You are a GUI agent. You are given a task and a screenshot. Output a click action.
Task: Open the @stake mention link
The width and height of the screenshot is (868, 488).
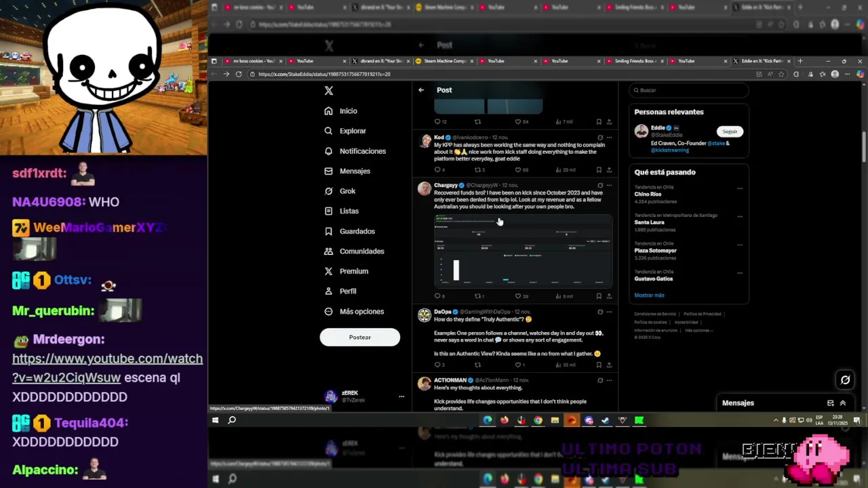click(x=715, y=144)
